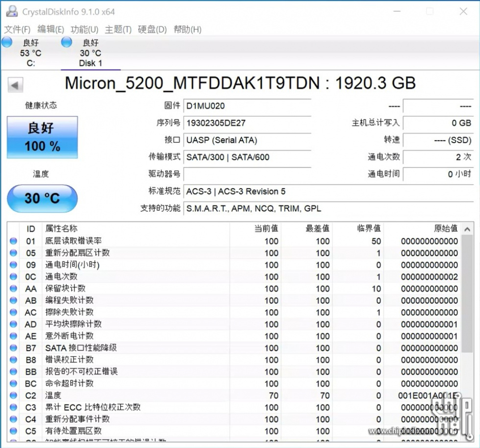
Task: Click the firmware field D1MU020
Action: pos(247,106)
